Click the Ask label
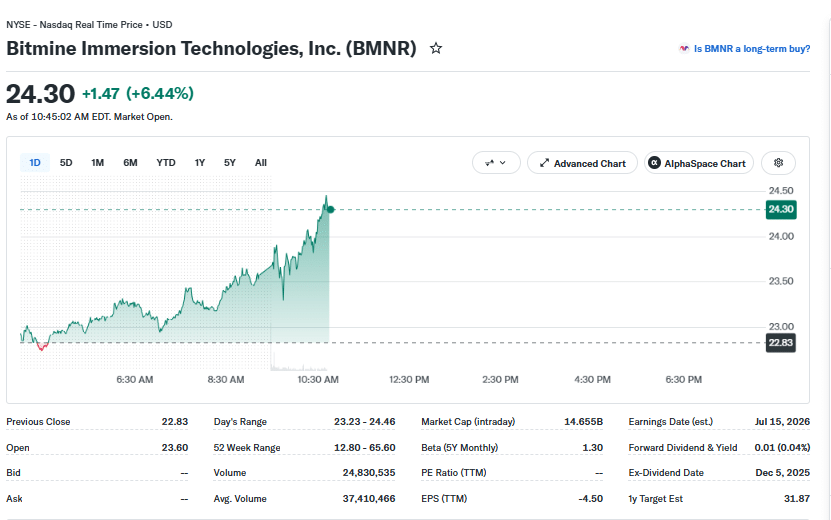The image size is (831, 520). (14, 499)
